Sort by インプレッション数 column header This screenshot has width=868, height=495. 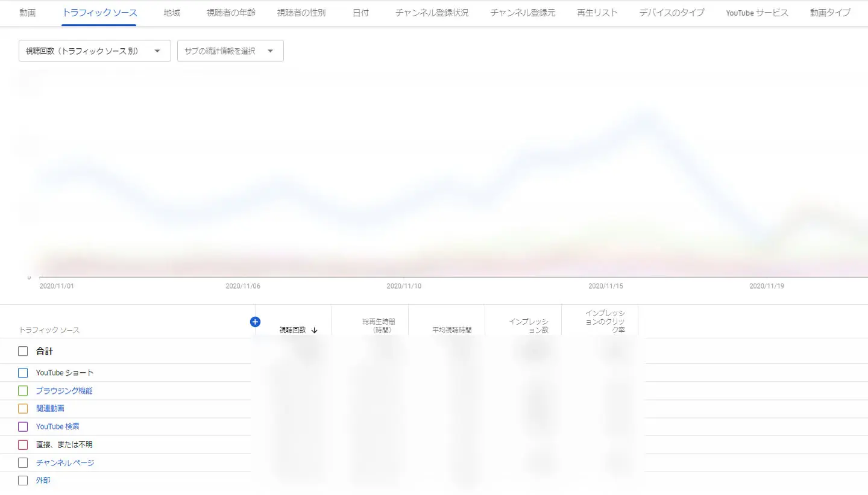coord(529,326)
